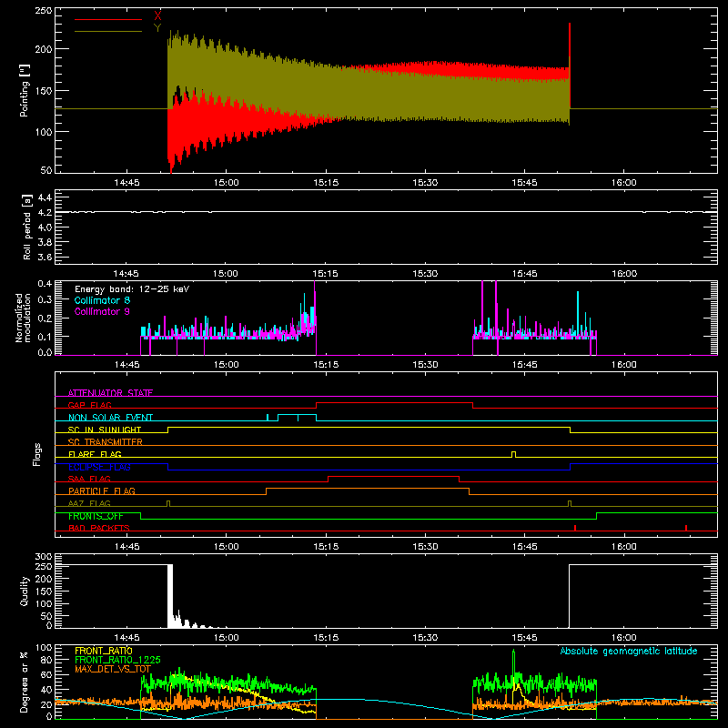The width and height of the screenshot is (728, 728).
Task: Click the 15:45 tick label under Quality plot
Action: click(525, 638)
